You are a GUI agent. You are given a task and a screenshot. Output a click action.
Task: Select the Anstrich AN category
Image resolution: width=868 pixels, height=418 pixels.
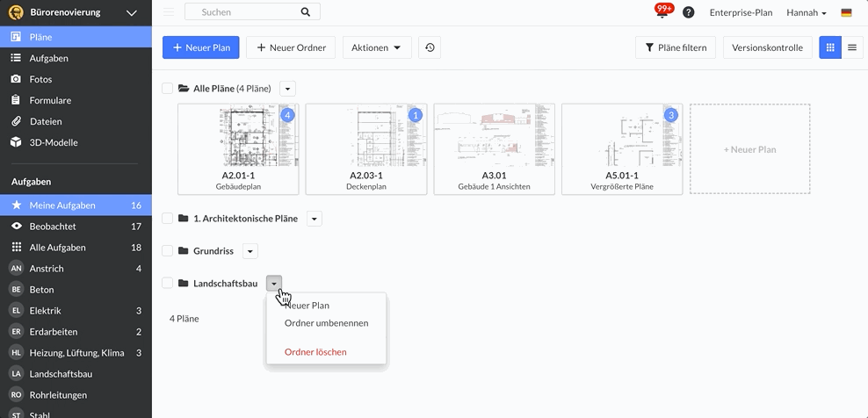click(76, 269)
